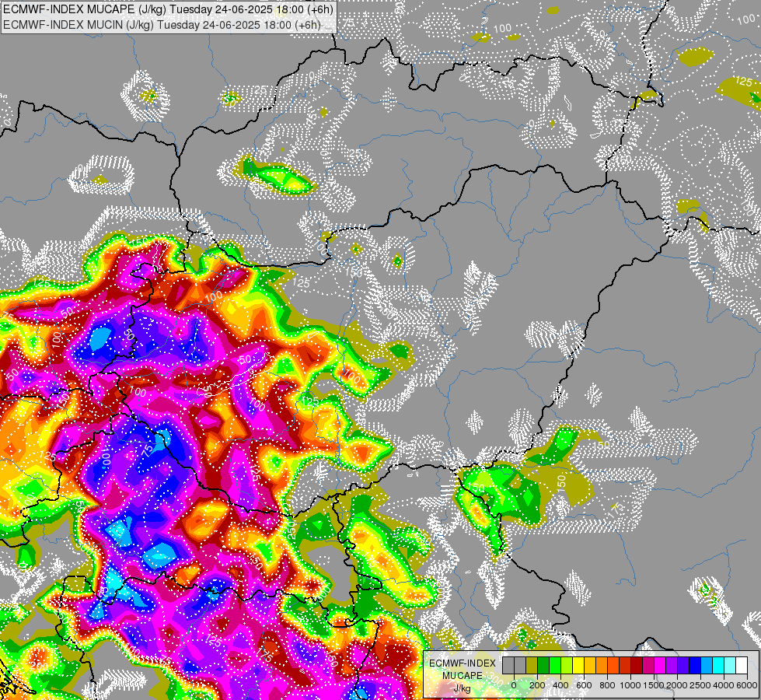Click the amber legend swatch
Image resolution: width=761 pixels, height=700 pixels.
590,666
